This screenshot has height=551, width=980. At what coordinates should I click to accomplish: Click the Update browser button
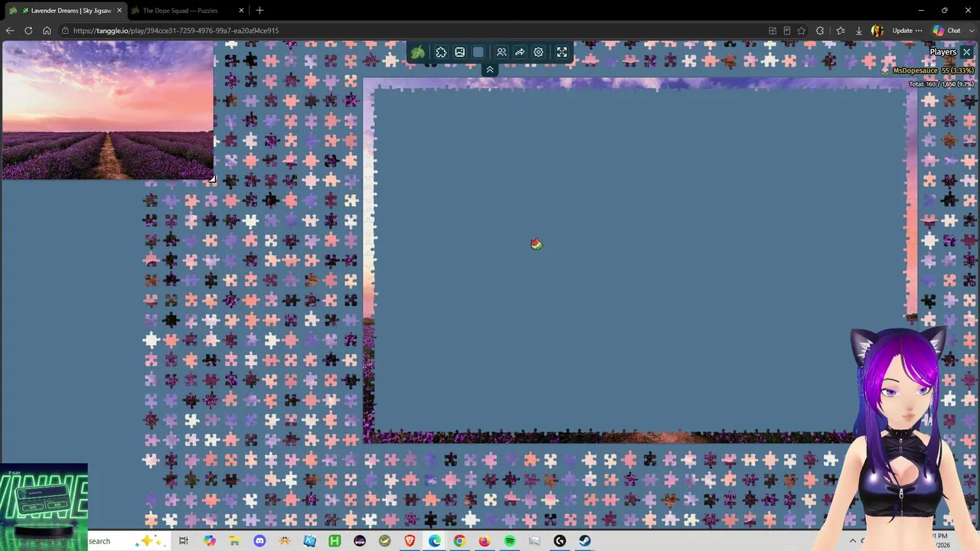click(x=906, y=31)
